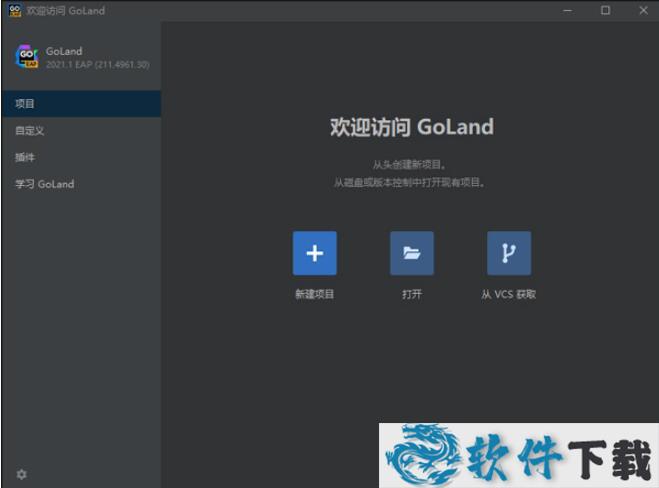Go to 学习 GoLand section
Image resolution: width=659 pixels, height=488 pixels.
pos(45,184)
